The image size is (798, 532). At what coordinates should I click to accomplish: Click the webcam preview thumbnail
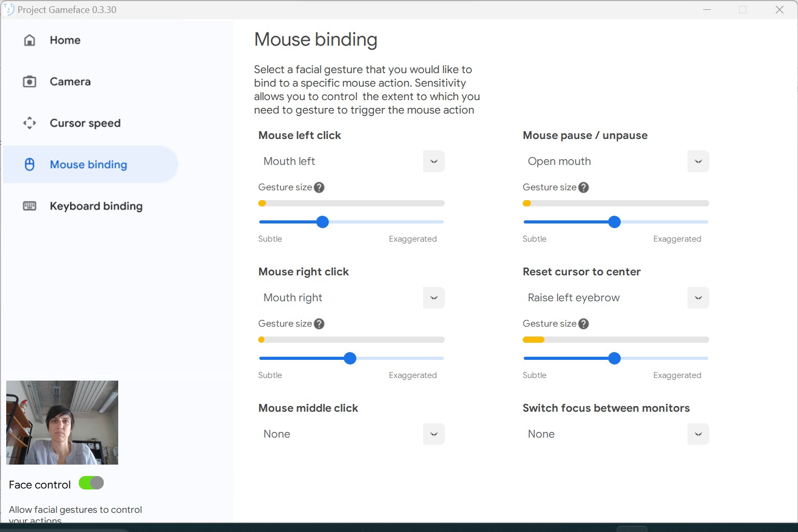[62, 423]
